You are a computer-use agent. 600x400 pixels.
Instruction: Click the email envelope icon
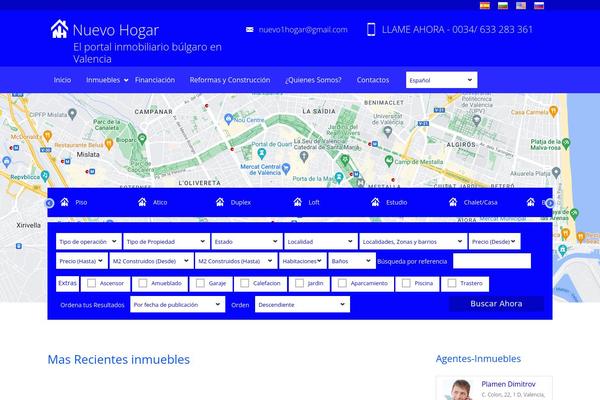(x=249, y=29)
